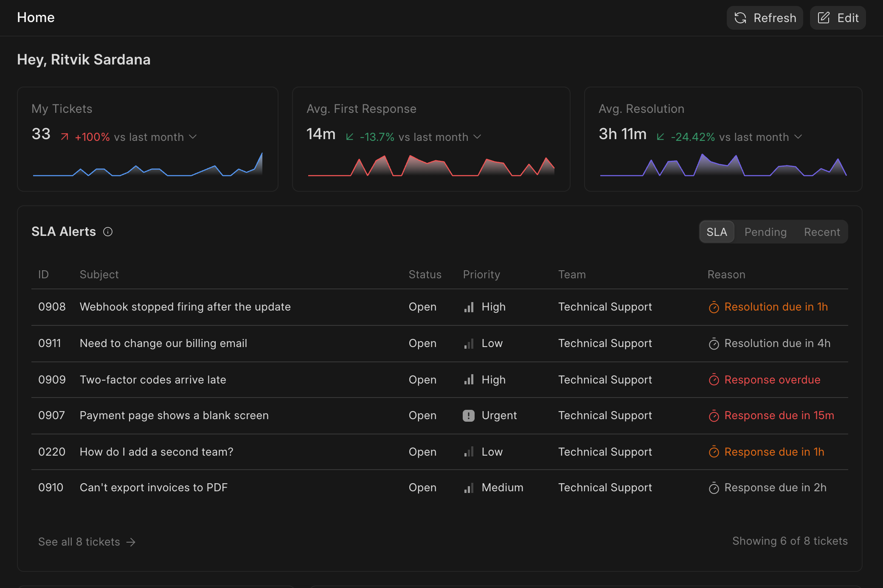Open ticket Need to change our billing email
Screen dimensions: 883x588
(163, 343)
